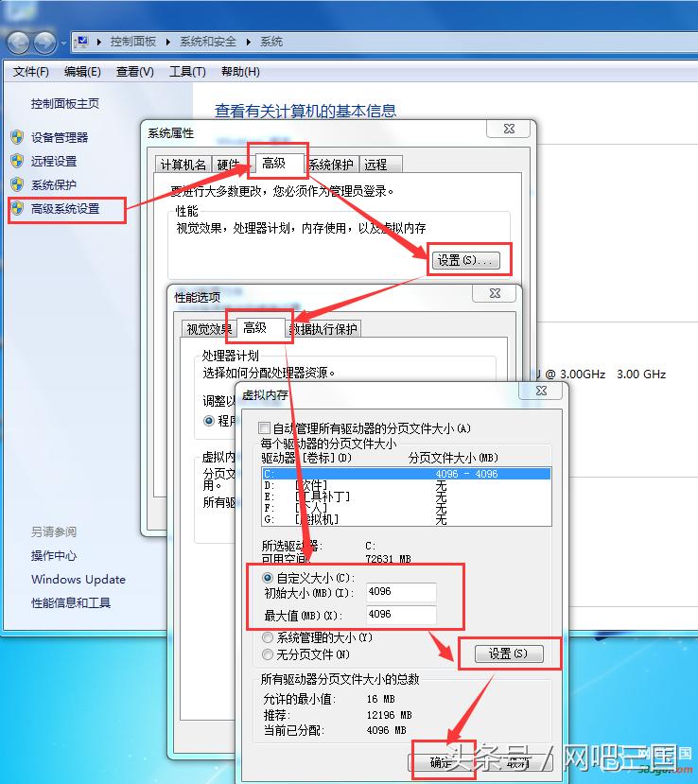698x784 pixels.
Task: Select drive G: [虚拟机] row
Action: 406,519
